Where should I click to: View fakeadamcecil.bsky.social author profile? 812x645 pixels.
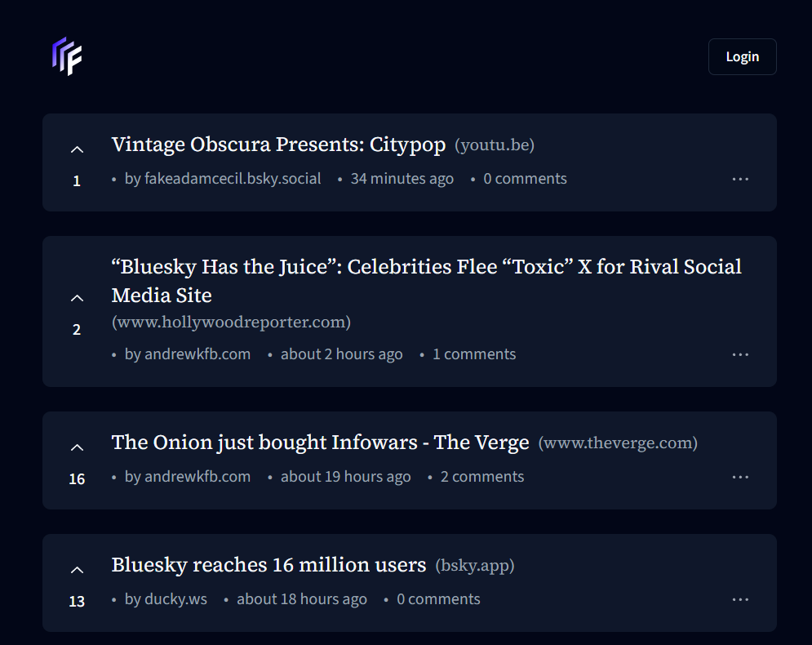[x=232, y=179]
